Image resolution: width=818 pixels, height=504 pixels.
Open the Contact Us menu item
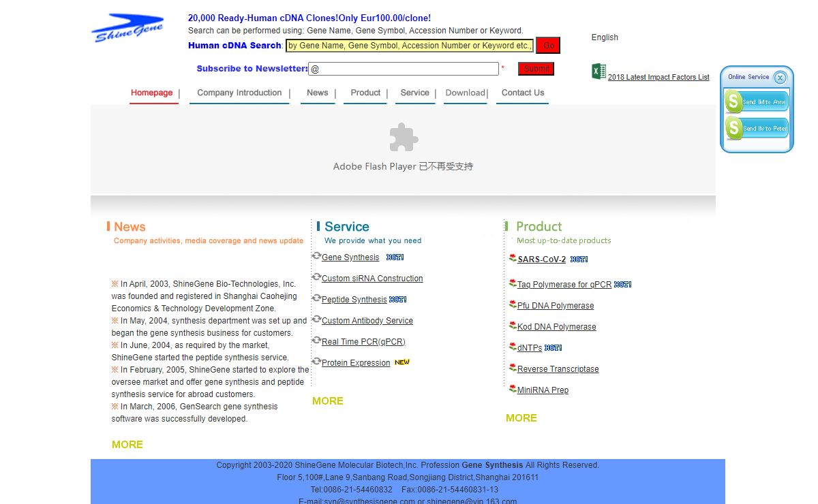[523, 93]
